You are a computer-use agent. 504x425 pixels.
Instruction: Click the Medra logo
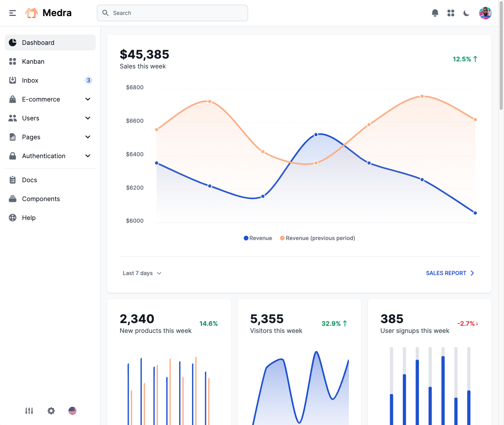coord(48,13)
